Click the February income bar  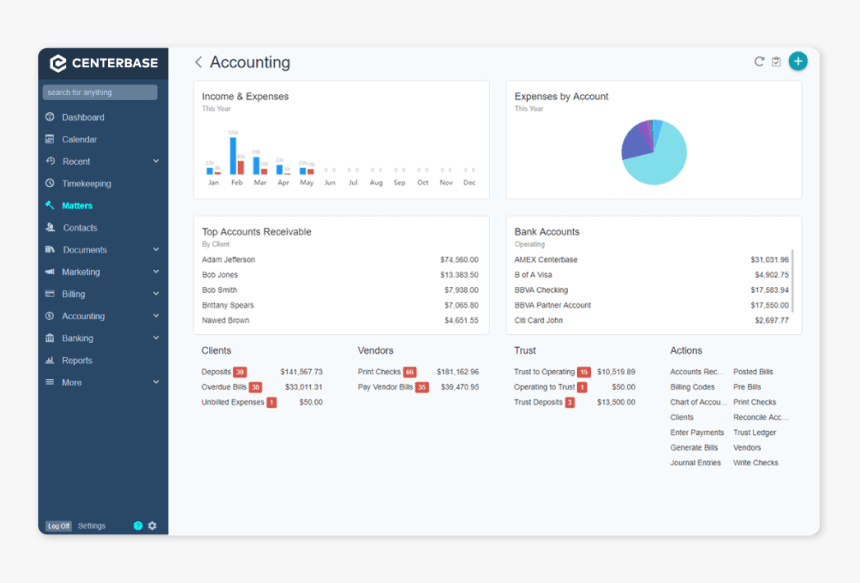click(x=233, y=156)
